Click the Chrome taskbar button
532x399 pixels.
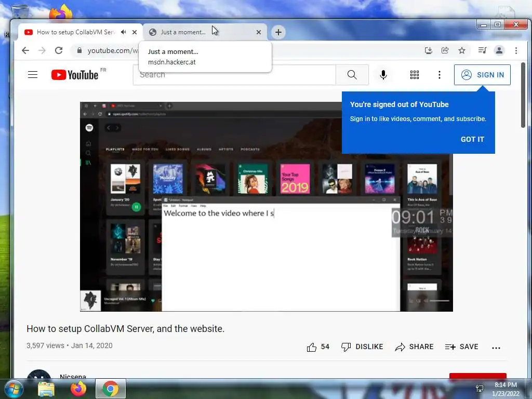111,389
